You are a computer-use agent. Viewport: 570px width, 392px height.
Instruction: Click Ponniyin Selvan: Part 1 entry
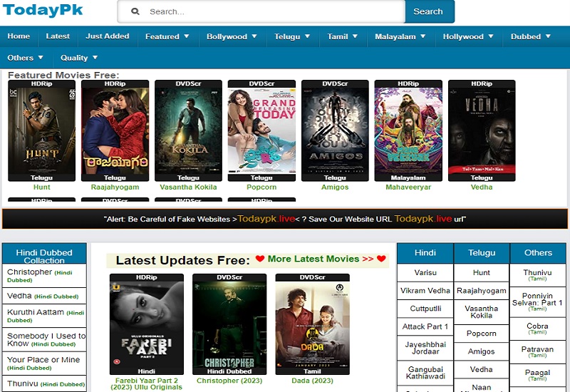pyautogui.click(x=538, y=301)
